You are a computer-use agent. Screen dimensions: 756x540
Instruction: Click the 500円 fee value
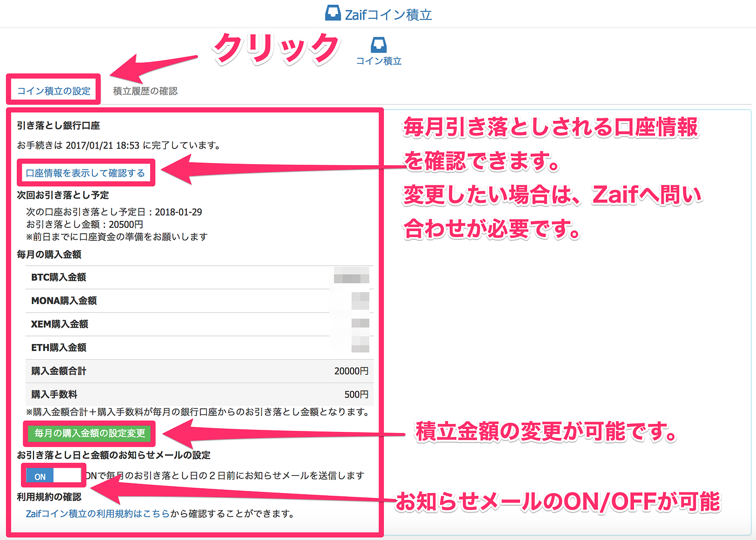tap(356, 394)
